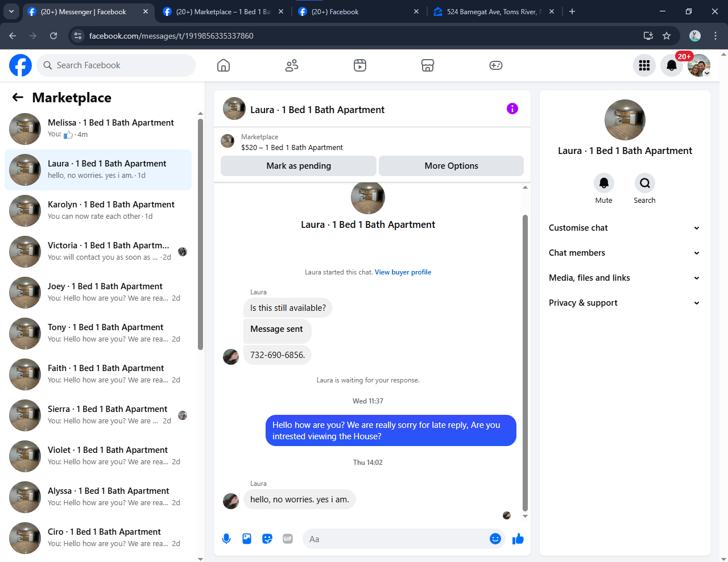Open the Tony conversation
728x562 pixels.
coord(98,334)
